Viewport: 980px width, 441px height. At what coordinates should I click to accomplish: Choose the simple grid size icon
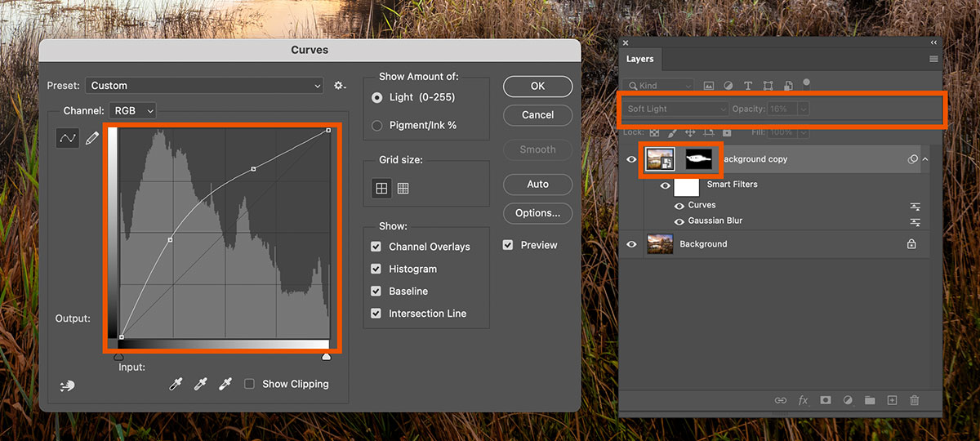click(x=381, y=189)
